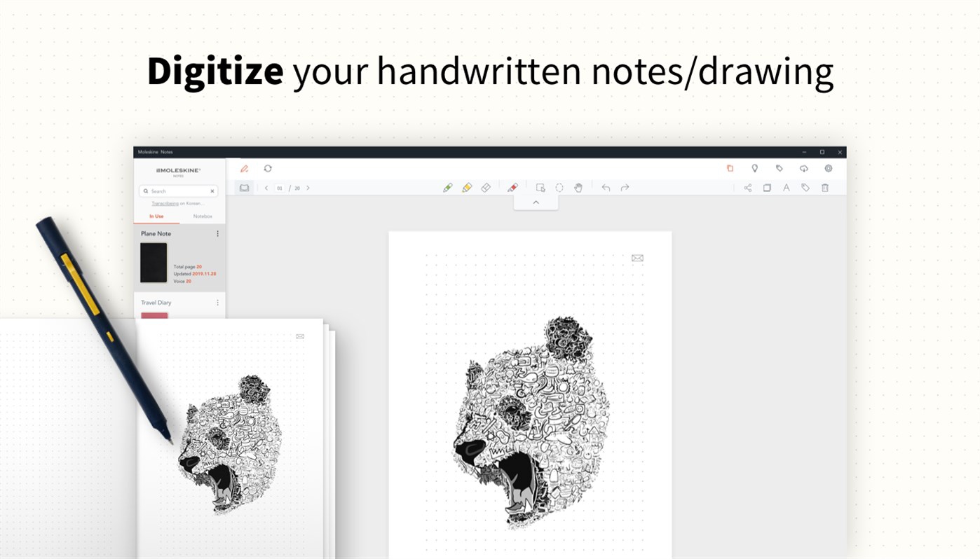Clear the search with the X button

(212, 191)
